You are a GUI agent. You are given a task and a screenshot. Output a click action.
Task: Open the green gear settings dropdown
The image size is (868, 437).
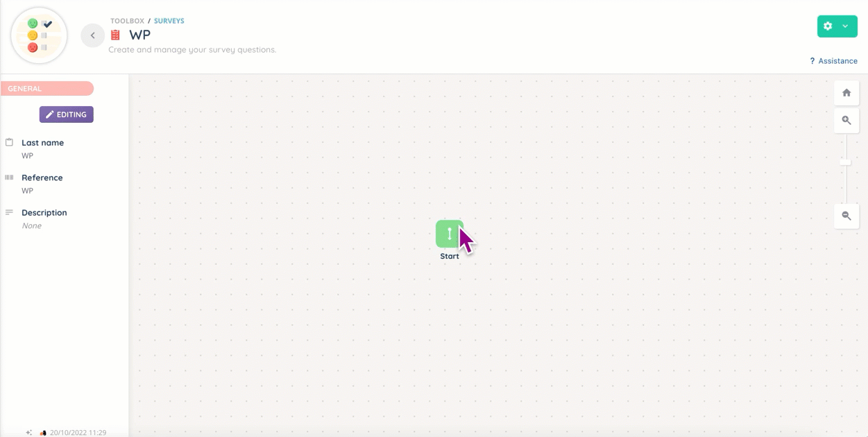[x=828, y=26]
